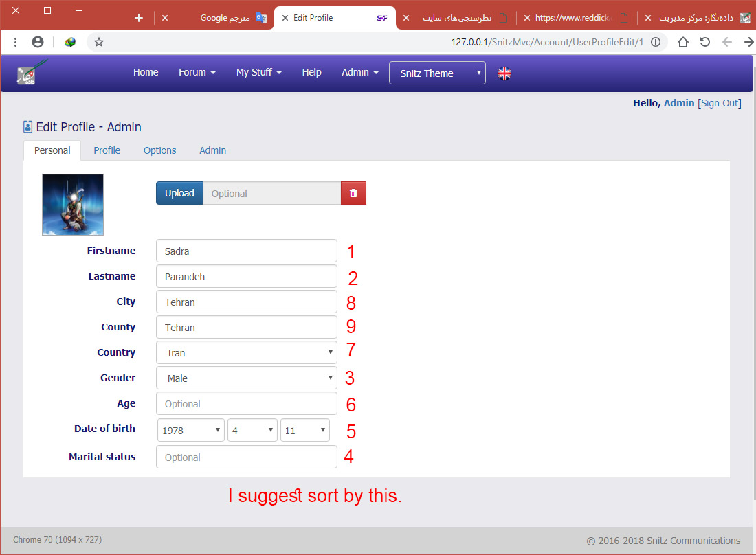Click the browser home icon
The width and height of the screenshot is (756, 555).
pos(682,42)
